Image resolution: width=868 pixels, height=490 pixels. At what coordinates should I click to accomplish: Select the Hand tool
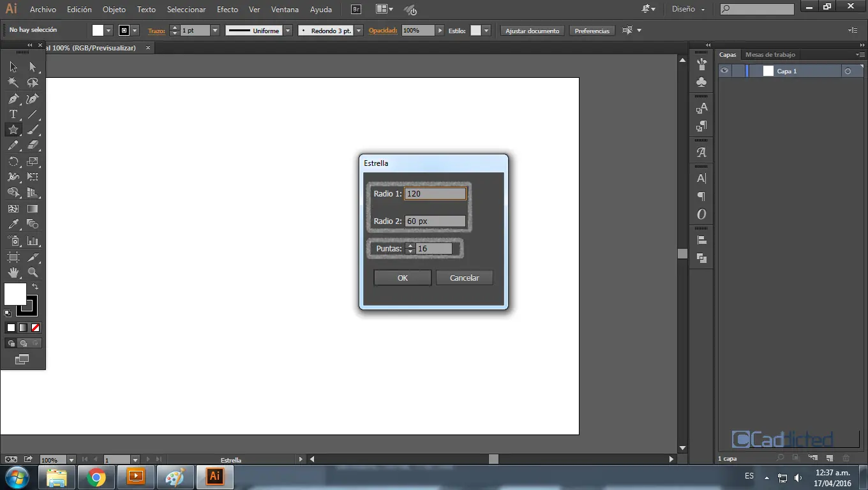pos(13,273)
